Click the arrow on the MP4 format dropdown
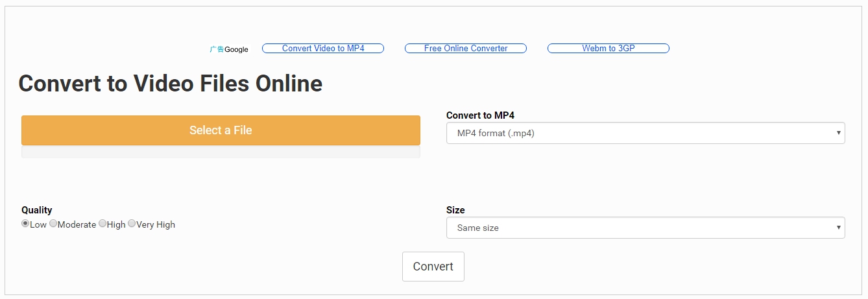This screenshot has height=299, width=868. tap(839, 134)
